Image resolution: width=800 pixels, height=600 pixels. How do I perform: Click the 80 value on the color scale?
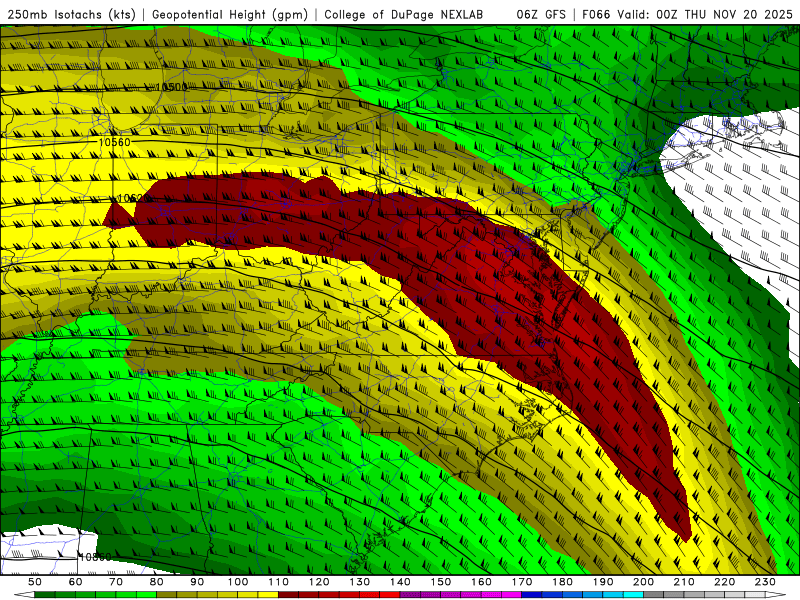click(156, 582)
